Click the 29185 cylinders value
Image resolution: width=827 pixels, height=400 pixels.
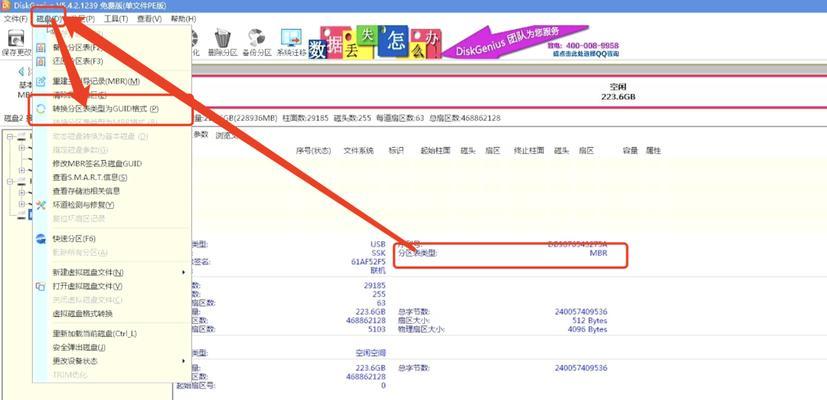[x=374, y=285]
